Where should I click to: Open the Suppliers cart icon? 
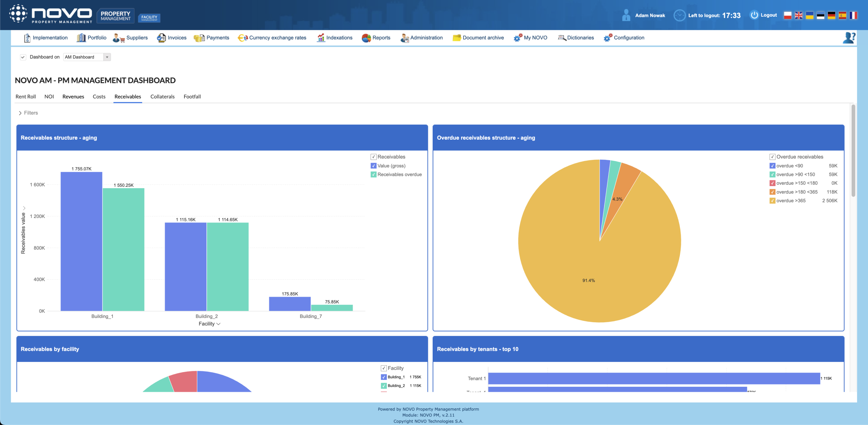(x=118, y=38)
